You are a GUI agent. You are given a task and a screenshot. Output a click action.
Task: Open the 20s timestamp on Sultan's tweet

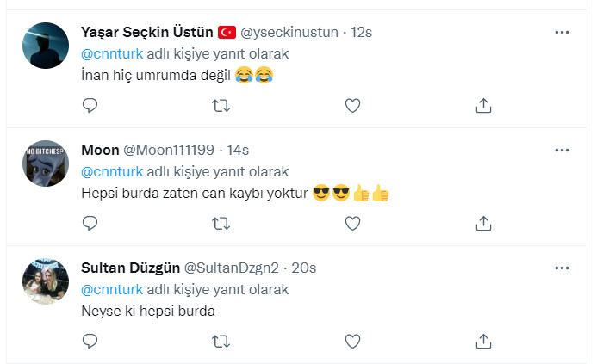click(x=304, y=268)
